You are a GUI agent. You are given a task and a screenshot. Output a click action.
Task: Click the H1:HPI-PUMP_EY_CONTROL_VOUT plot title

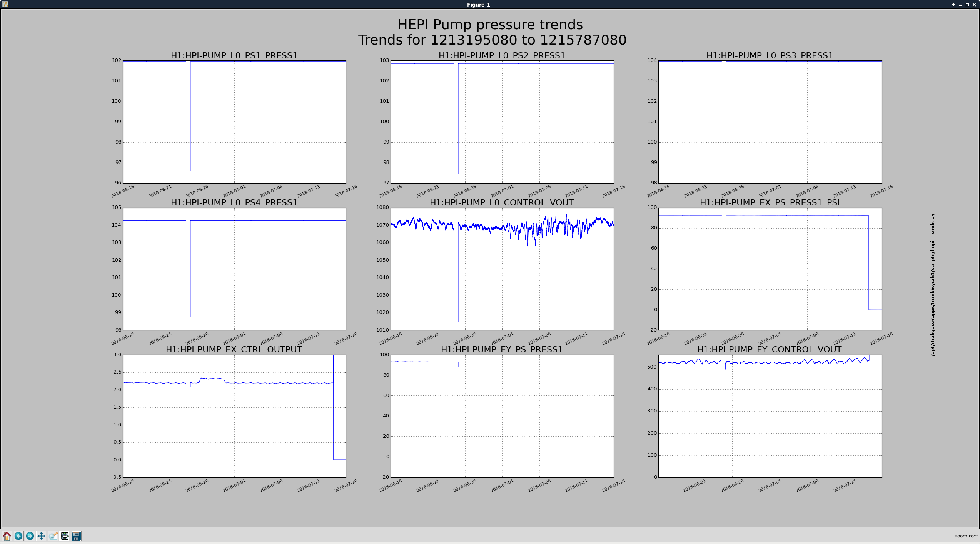point(770,350)
